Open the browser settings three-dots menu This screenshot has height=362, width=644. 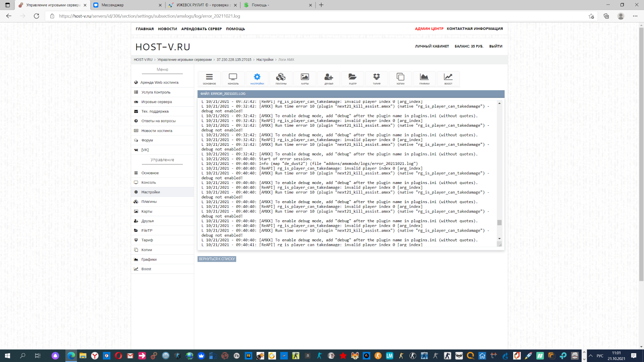pyautogui.click(x=635, y=16)
